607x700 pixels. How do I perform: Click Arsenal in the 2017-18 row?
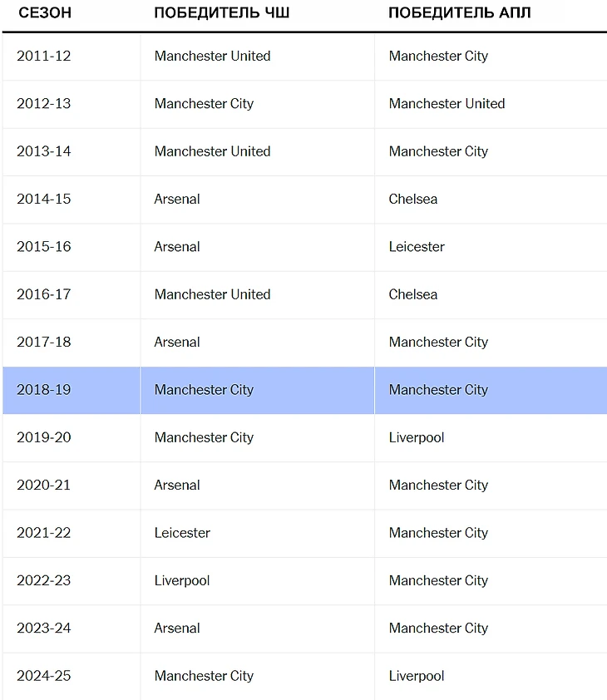[177, 342]
